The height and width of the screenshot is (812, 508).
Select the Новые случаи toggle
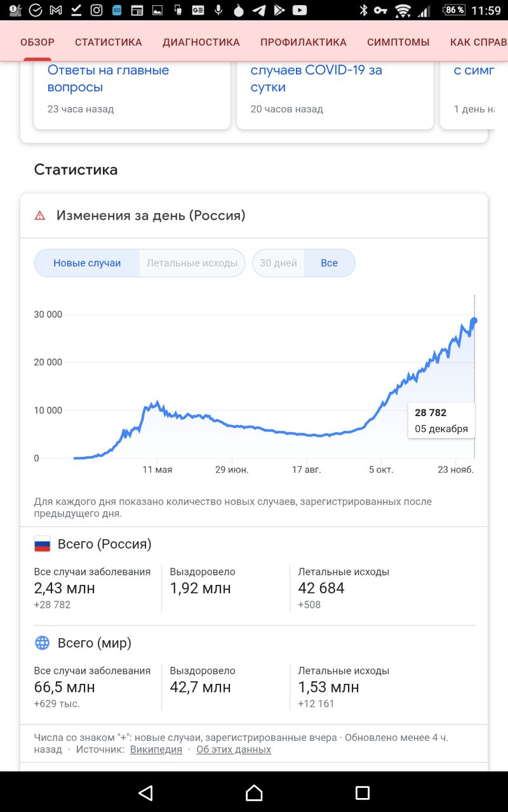[87, 263]
